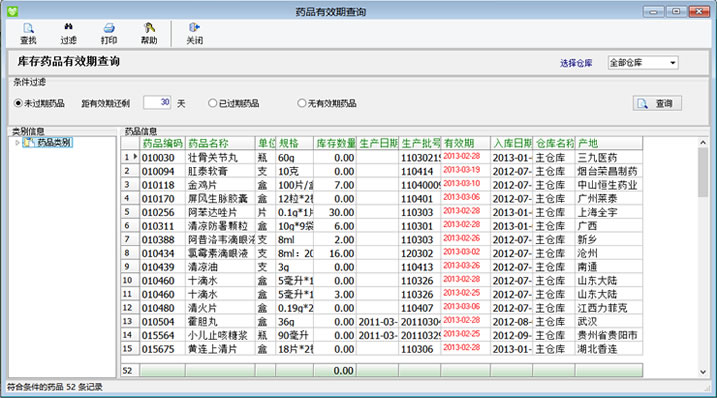Click the 入库日期 column header

point(512,143)
